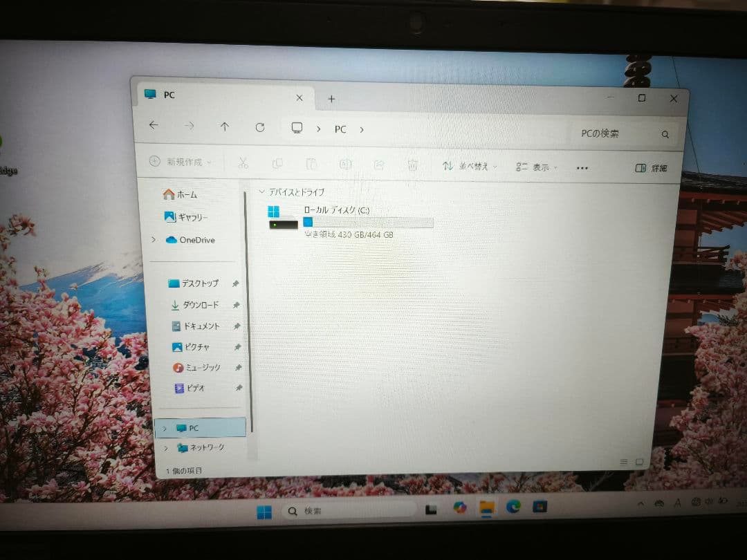Toggle the 詳細 details pane
Image resolution: width=747 pixels, height=560 pixels.
(x=651, y=168)
